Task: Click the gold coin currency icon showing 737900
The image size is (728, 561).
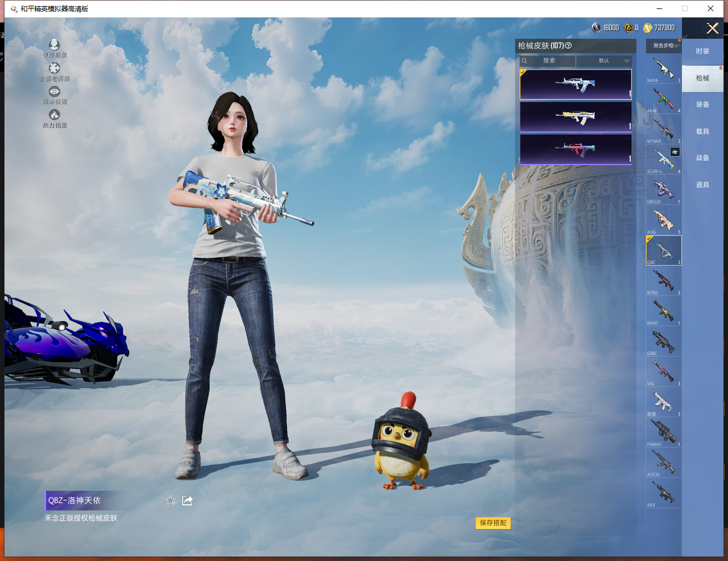Action: pos(648,28)
